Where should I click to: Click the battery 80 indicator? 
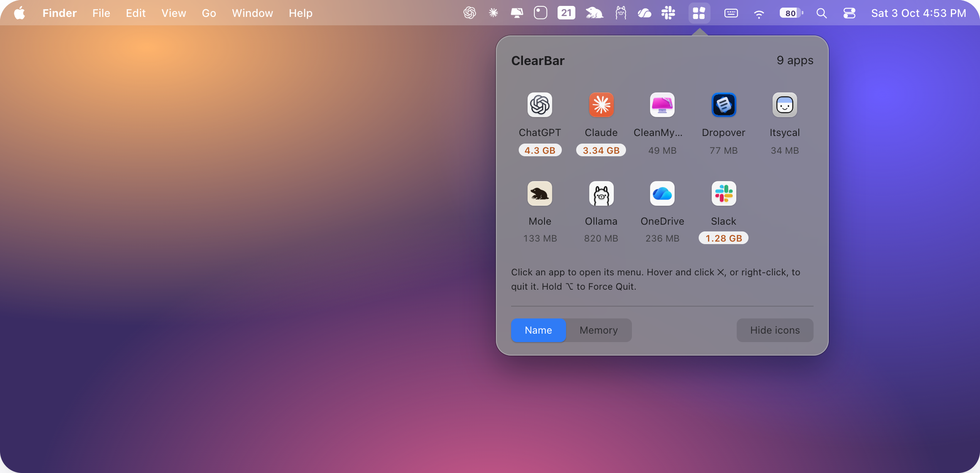click(791, 13)
